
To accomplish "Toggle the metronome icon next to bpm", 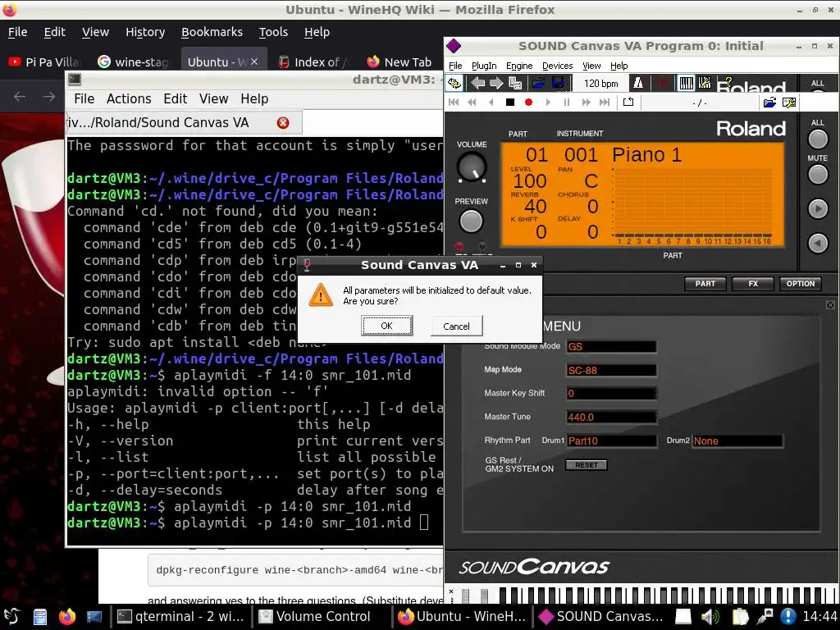I will (x=638, y=83).
